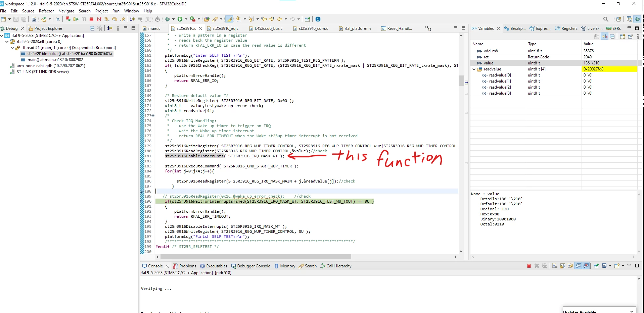
Task: Open the External Tools dropdown arrow
Action: (199, 19)
